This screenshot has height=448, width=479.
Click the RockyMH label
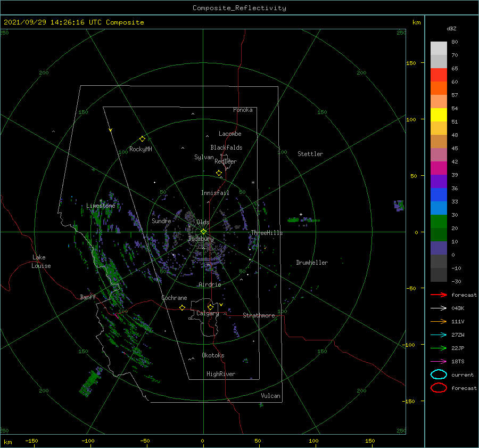click(x=141, y=149)
